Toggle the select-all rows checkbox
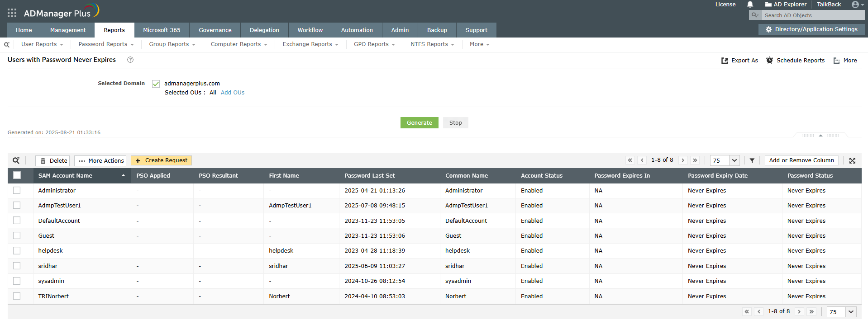The image size is (868, 329). 17,175
